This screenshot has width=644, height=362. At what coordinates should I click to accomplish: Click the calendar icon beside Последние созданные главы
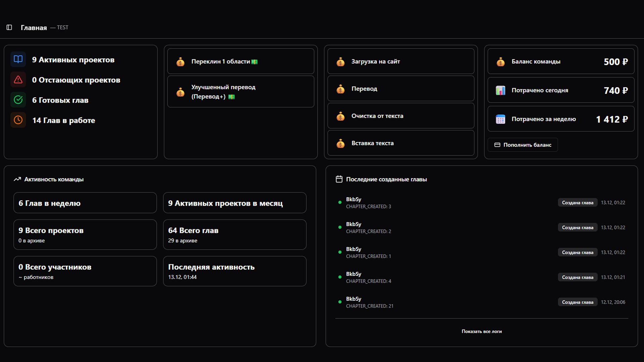(x=339, y=179)
